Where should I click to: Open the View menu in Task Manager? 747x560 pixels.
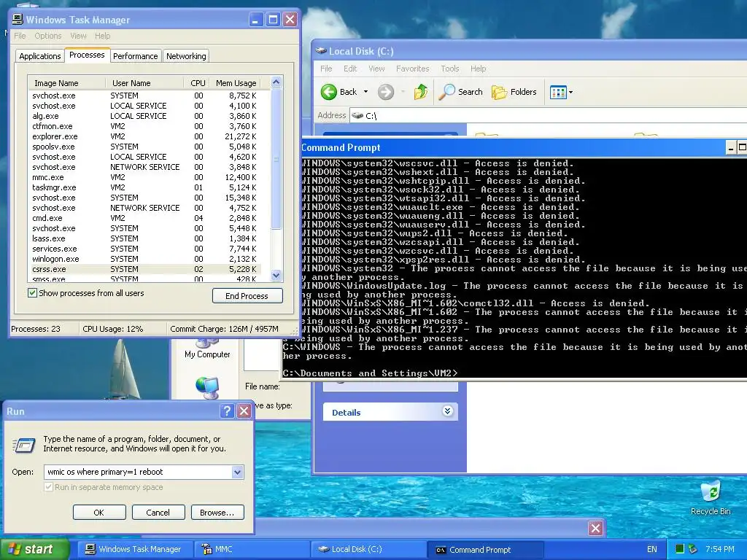(x=78, y=36)
